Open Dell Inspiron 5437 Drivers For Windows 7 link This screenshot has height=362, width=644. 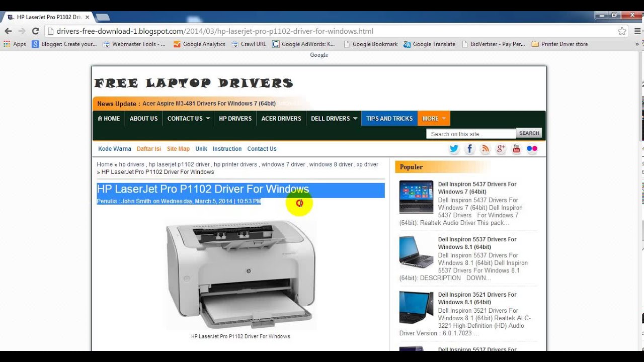tap(477, 188)
